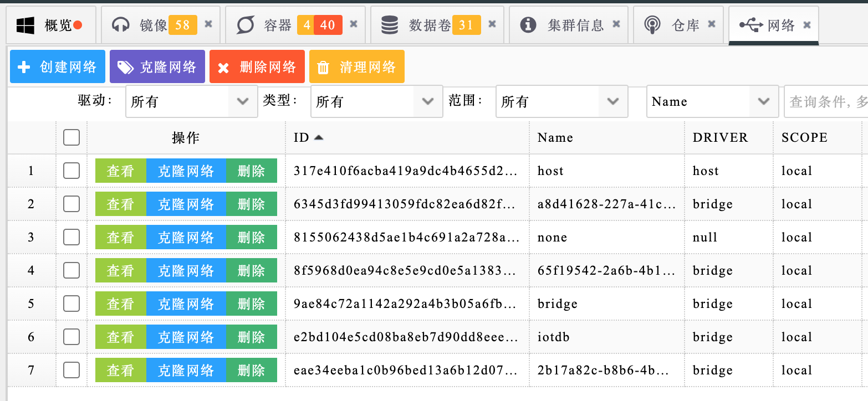Image resolution: width=868 pixels, height=401 pixels.
Task: Switch to the 数据卷 tab
Action: (x=437, y=25)
